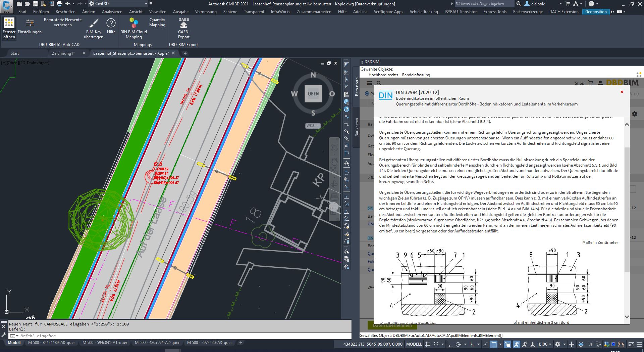Switch to layout tab M 500 - 594x841-A1-quer
Screen dimensions: 644x352
(x=105, y=343)
